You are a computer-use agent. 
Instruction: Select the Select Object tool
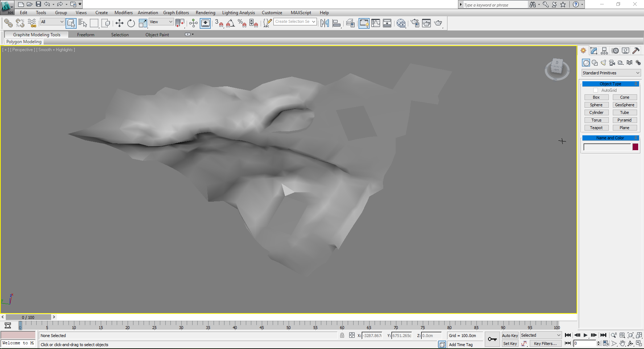click(71, 23)
